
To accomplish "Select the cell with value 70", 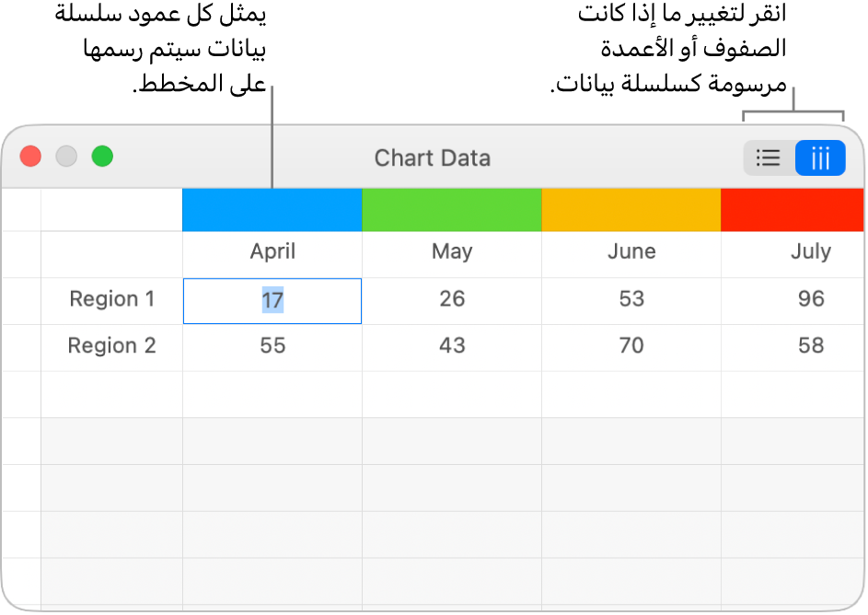I will 631,346.
